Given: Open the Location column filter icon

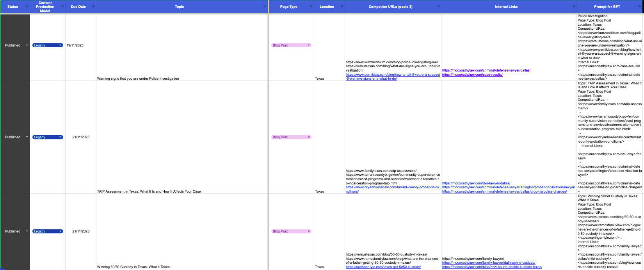Looking at the screenshot, I should 342,7.
